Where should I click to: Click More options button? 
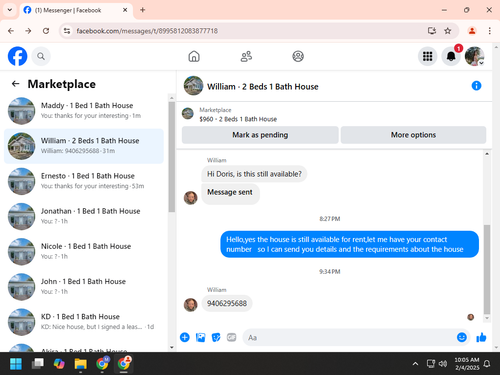pyautogui.click(x=413, y=135)
